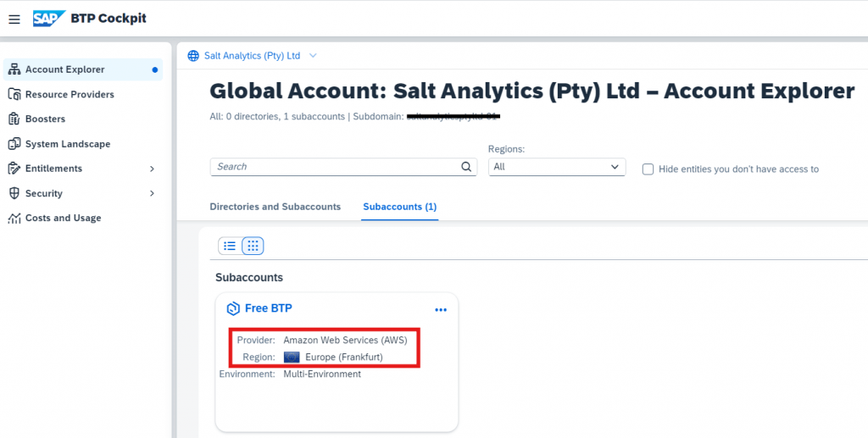This screenshot has height=438, width=868.
Task: Expand the Security menu
Action: [x=153, y=193]
